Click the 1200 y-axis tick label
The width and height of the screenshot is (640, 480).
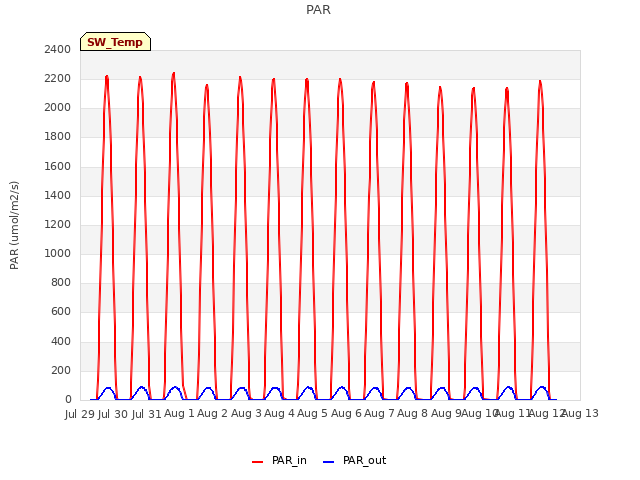[x=58, y=224]
